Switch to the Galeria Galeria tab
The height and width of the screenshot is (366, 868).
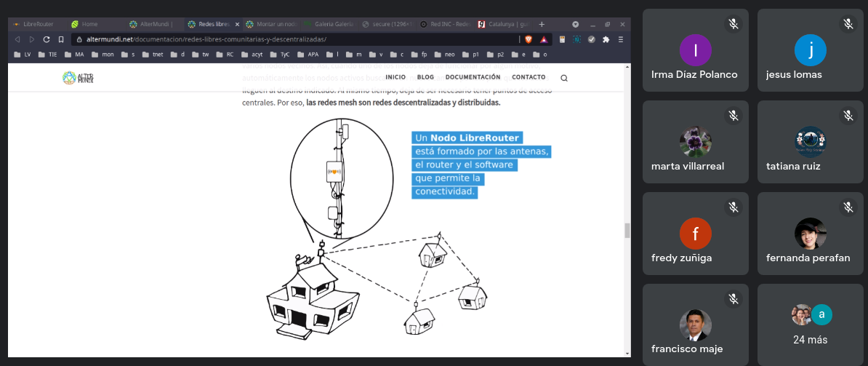tap(329, 24)
